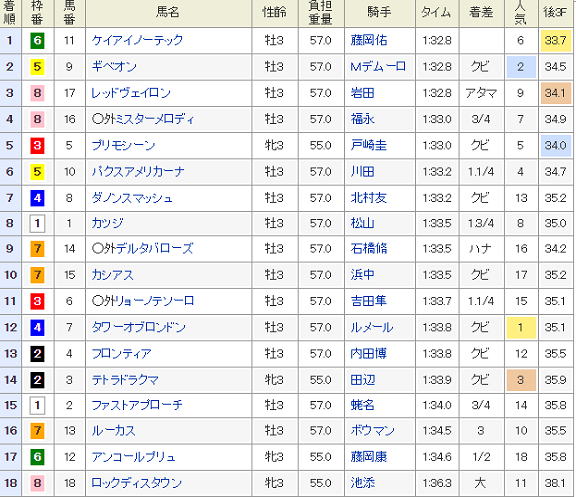
Task: Open horse link ダノンスマッシュ
Action: [x=132, y=198]
